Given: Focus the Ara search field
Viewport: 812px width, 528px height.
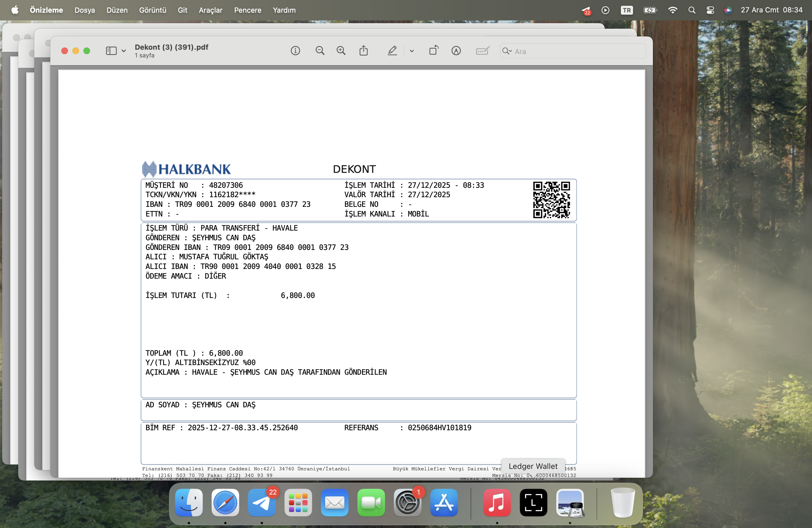Looking at the screenshot, I should (x=573, y=51).
